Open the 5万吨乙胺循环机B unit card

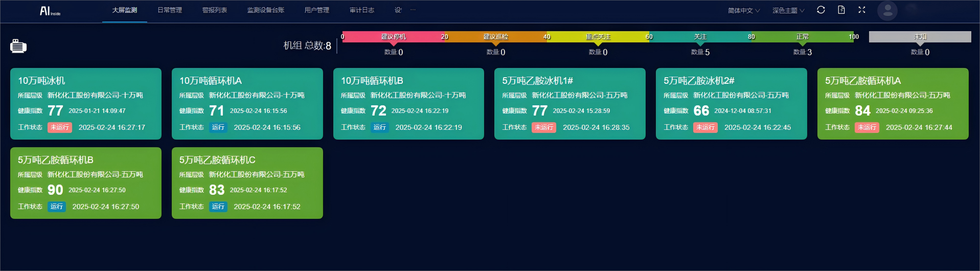click(86, 183)
